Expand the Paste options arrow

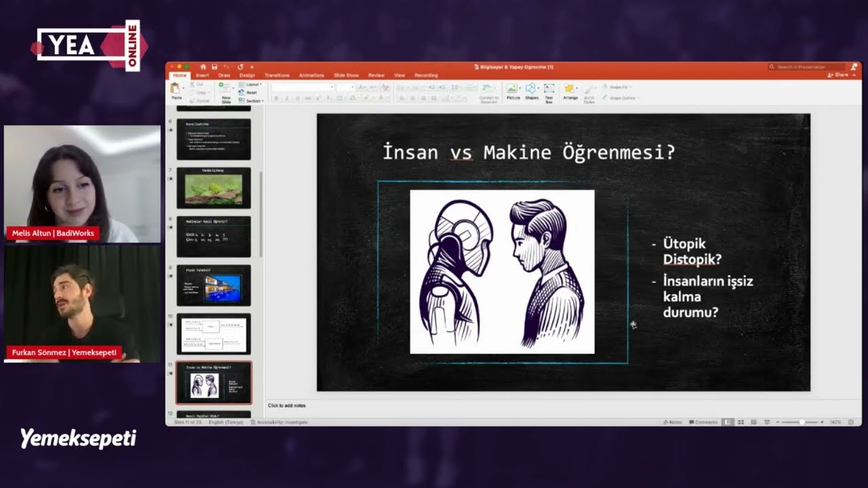(183, 88)
